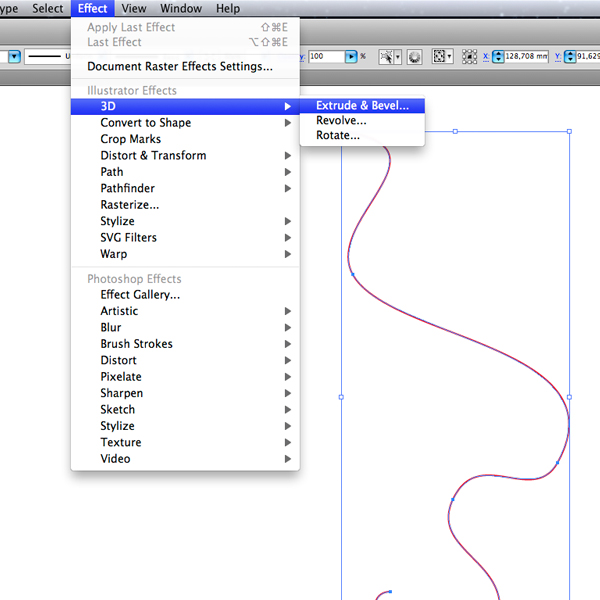Expand the Warp submenu
600x600 pixels.
[x=185, y=254]
